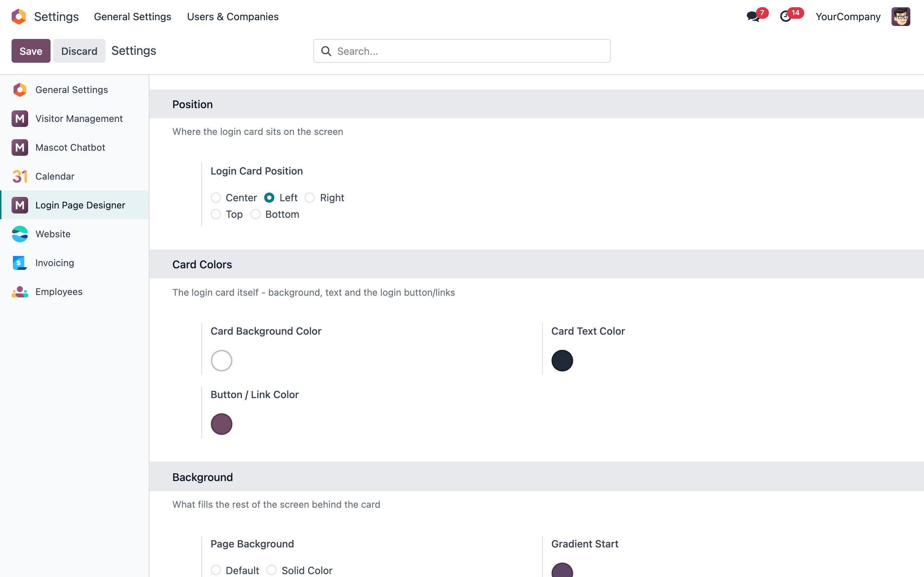The height and width of the screenshot is (577, 924).
Task: Select Solid Color page background option
Action: click(x=271, y=570)
